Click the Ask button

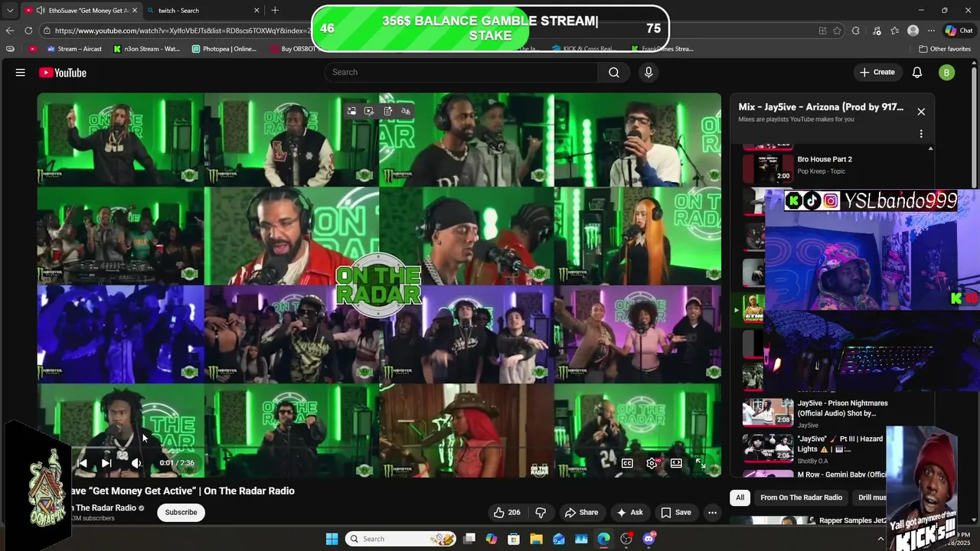(x=630, y=513)
